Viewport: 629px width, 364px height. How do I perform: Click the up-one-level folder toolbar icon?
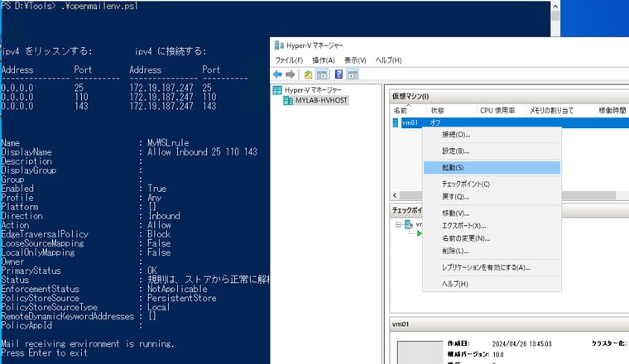point(308,74)
